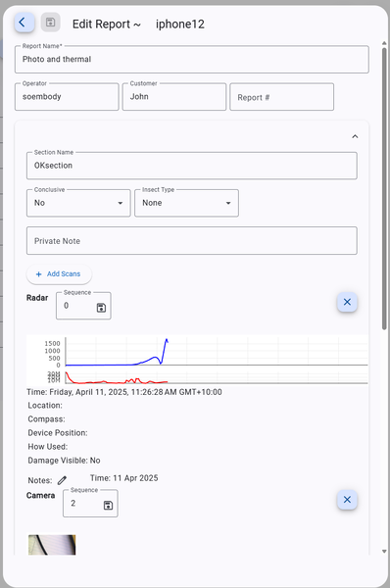Click the vertical scrollbar thumb
This screenshot has height=588, width=390.
384,188
